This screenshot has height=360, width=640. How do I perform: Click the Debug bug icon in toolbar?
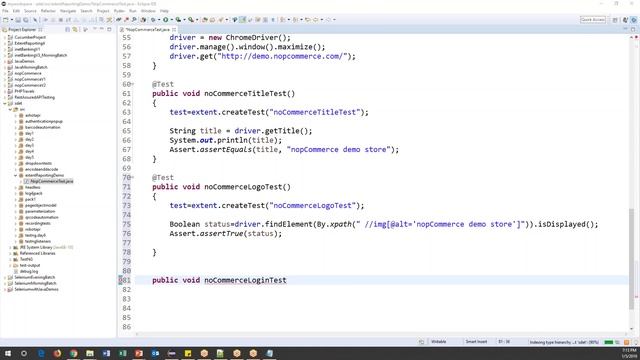click(x=153, y=20)
